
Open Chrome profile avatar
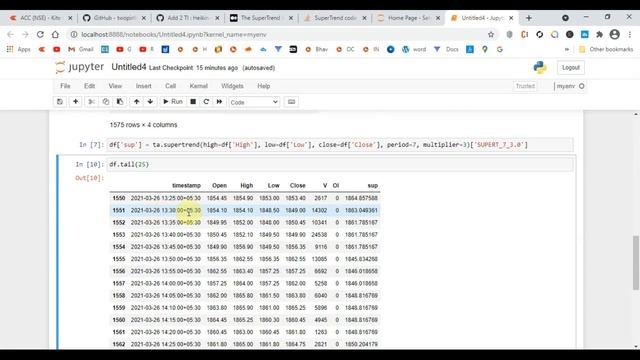click(x=614, y=35)
